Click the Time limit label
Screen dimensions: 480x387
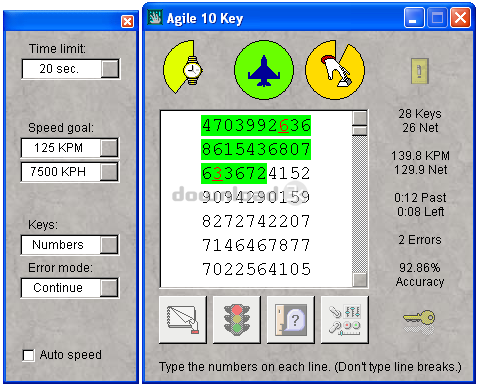click(57, 49)
